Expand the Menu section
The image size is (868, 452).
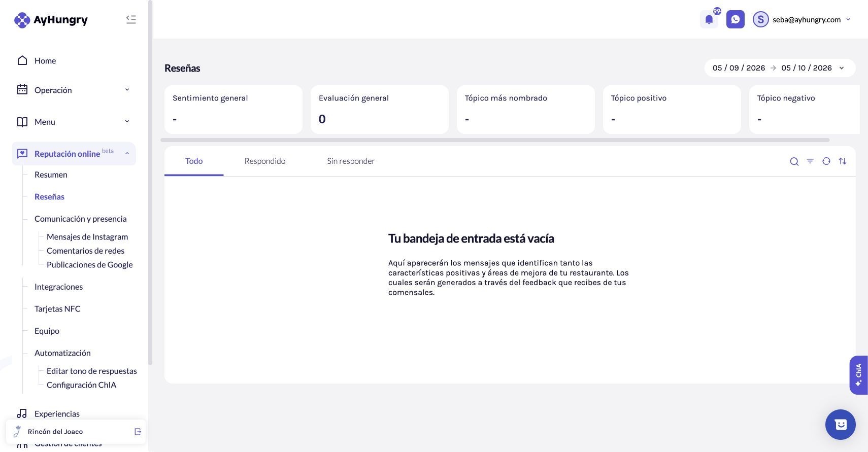[127, 122]
